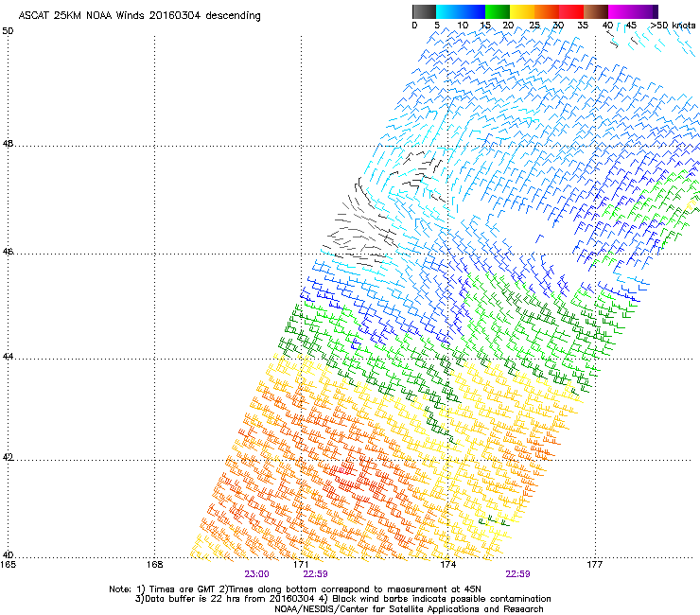Image resolution: width=700 pixels, height=615 pixels.
Task: Click longitude label 177 on bottom axis
Action: 595,565
